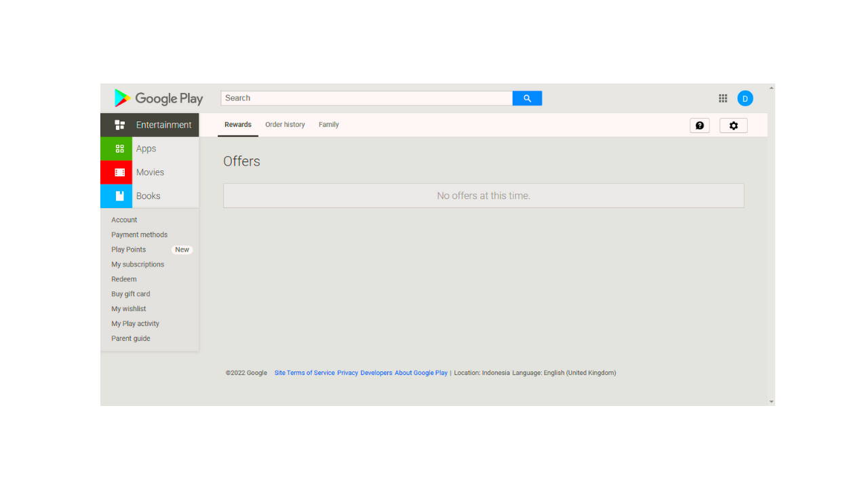The height and width of the screenshot is (488, 868).
Task: Open Parent guide
Action: [131, 339]
